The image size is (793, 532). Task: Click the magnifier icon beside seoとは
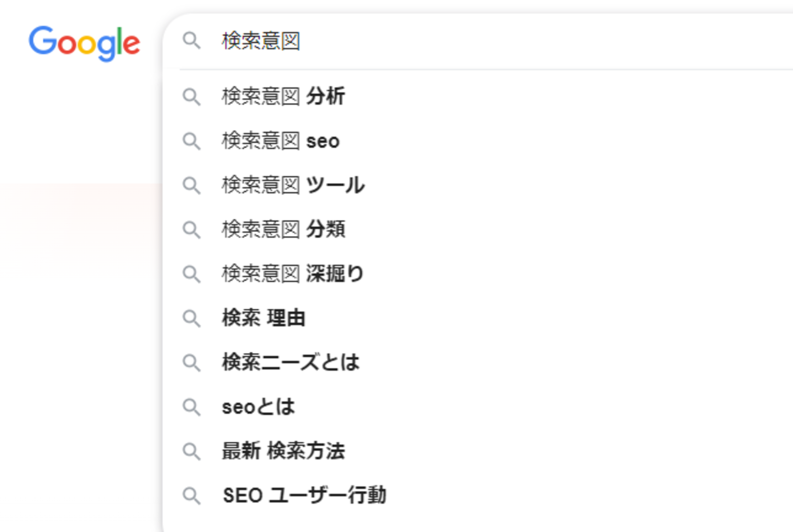[x=192, y=407]
